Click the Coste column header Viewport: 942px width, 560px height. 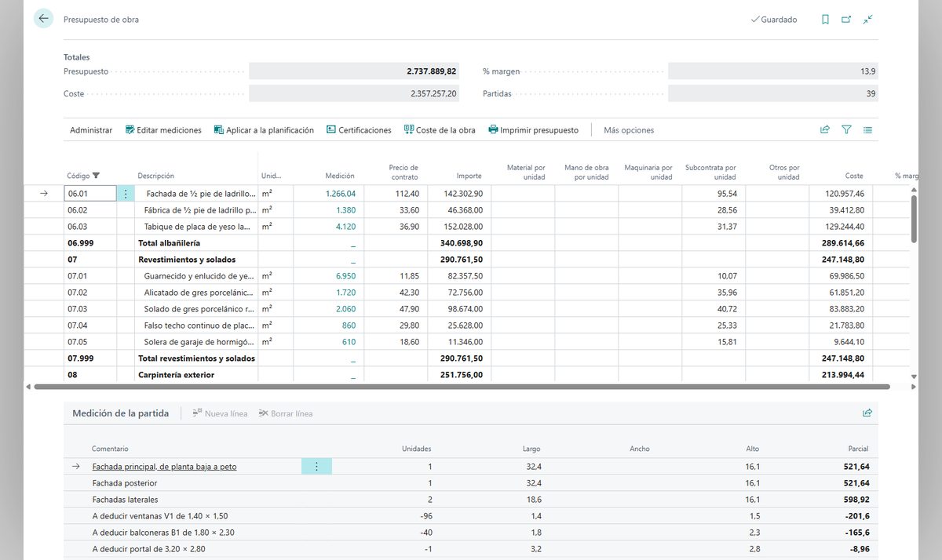[854, 176]
